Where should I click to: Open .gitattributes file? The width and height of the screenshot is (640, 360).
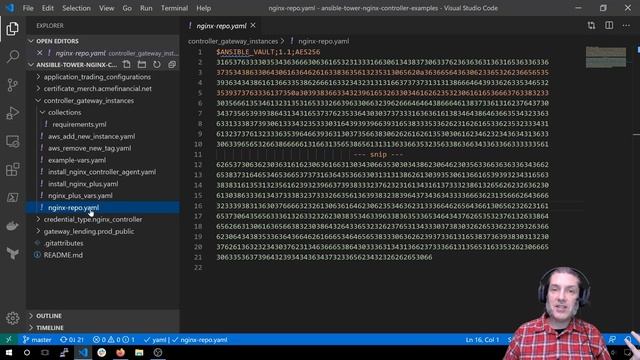coord(63,243)
